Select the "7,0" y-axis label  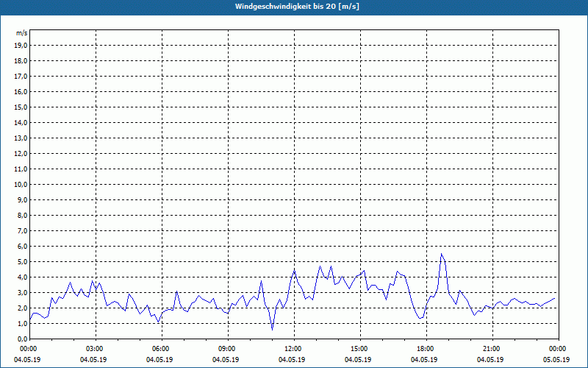click(x=22, y=230)
